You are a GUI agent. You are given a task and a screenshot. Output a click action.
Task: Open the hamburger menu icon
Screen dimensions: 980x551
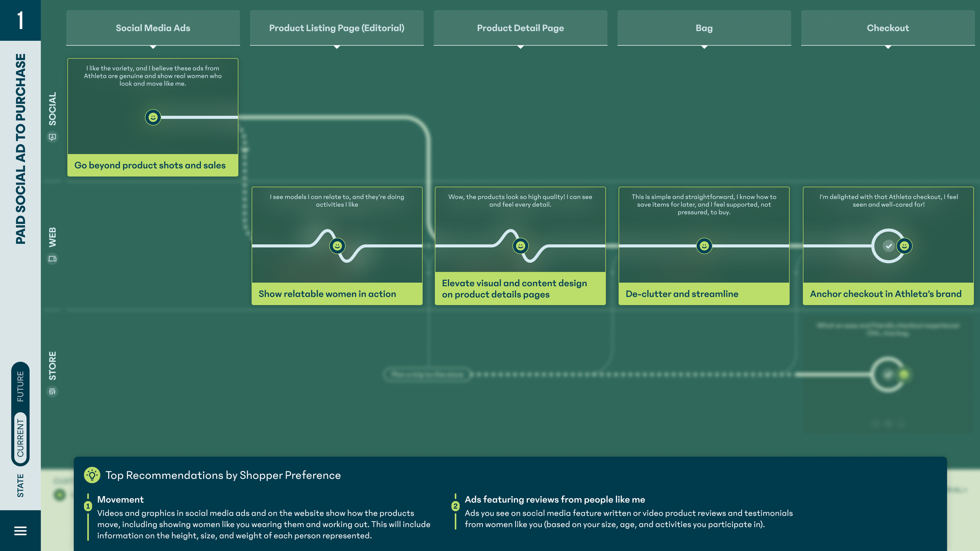[20, 531]
